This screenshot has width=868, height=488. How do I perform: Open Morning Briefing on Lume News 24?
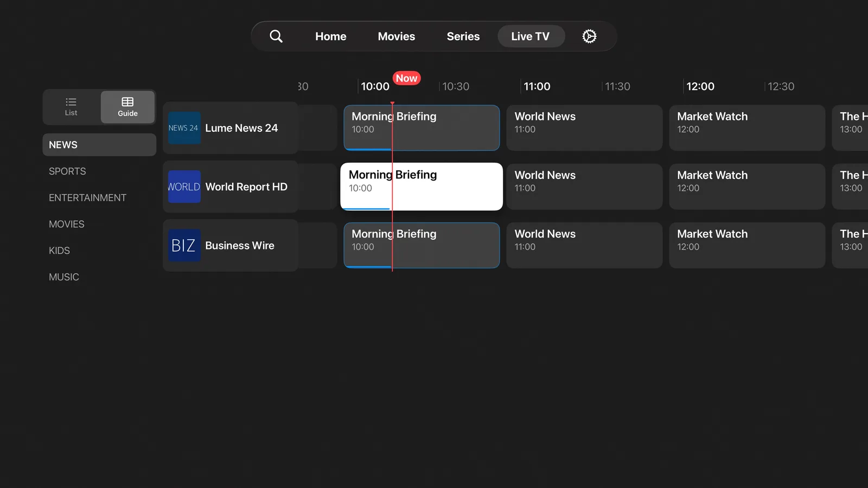pos(422,128)
